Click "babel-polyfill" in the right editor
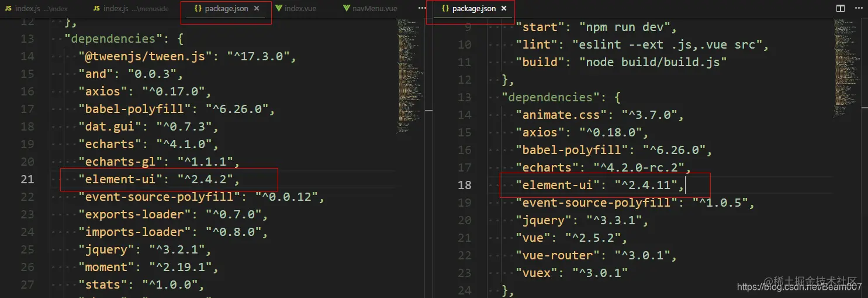This screenshot has height=298, width=868. point(573,150)
